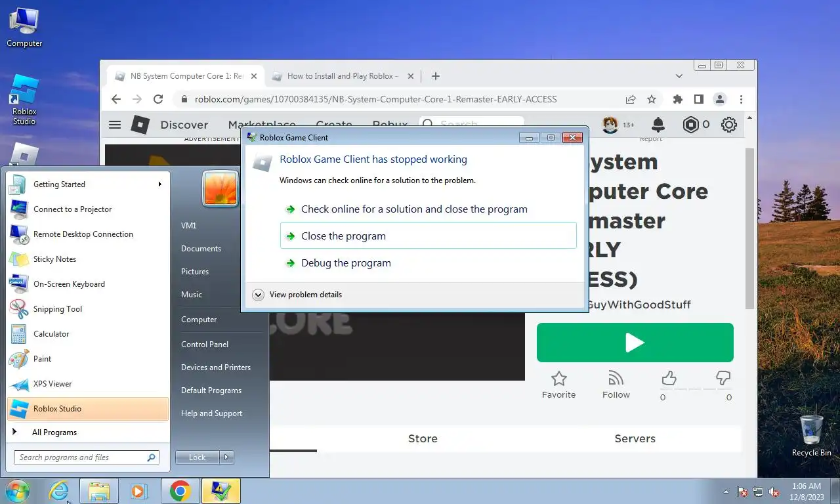This screenshot has width=840, height=504.
Task: Click the Search programs and files box
Action: coord(86,457)
